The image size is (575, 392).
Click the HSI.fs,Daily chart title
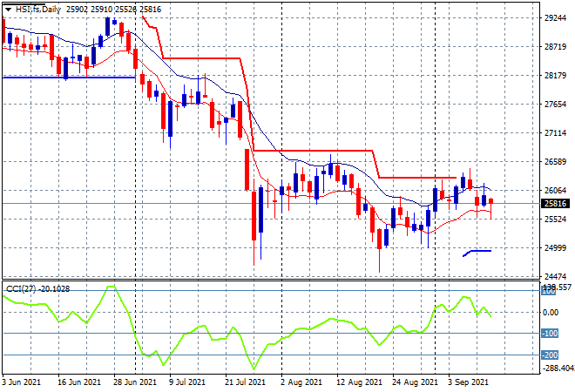[x=38, y=10]
